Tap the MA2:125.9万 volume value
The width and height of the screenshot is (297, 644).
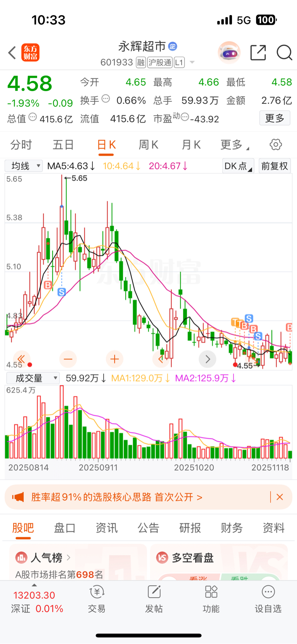click(206, 378)
